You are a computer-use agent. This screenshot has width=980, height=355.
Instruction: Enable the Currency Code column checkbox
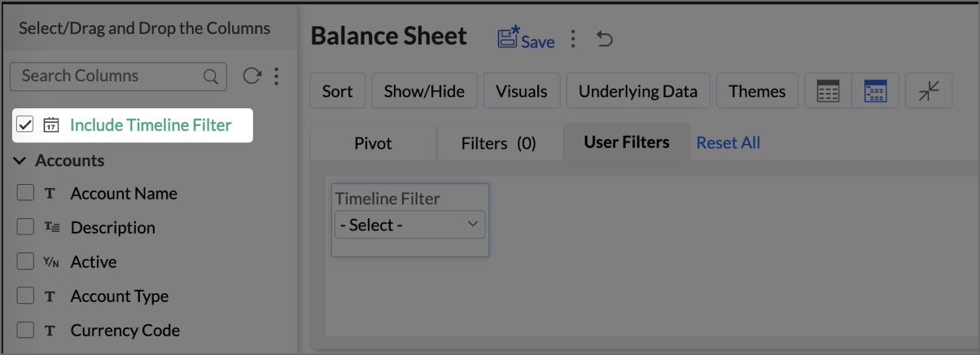click(25, 331)
